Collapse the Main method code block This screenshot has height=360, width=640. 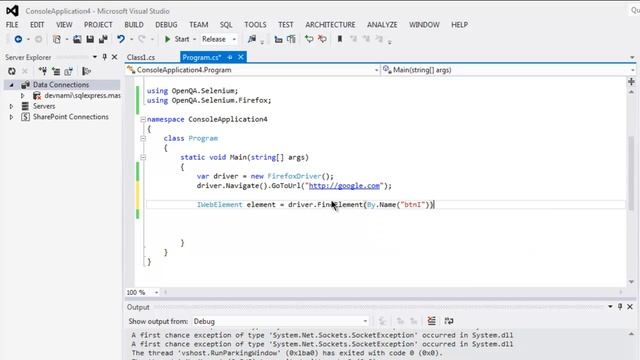(143, 157)
